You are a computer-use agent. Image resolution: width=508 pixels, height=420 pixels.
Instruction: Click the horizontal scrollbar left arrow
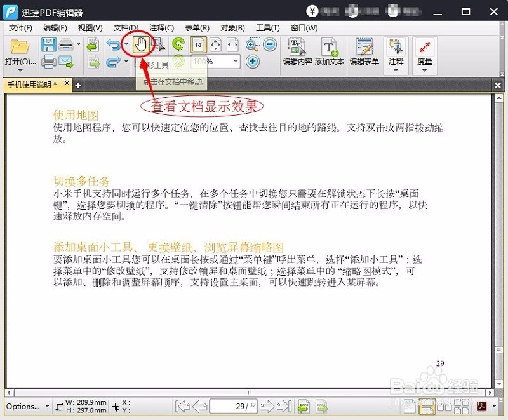coord(9,393)
